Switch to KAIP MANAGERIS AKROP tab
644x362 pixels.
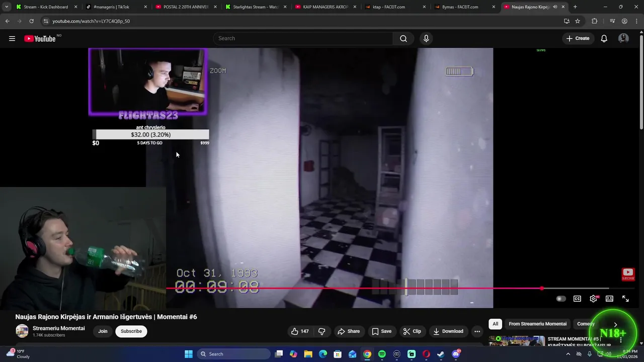coord(325,7)
